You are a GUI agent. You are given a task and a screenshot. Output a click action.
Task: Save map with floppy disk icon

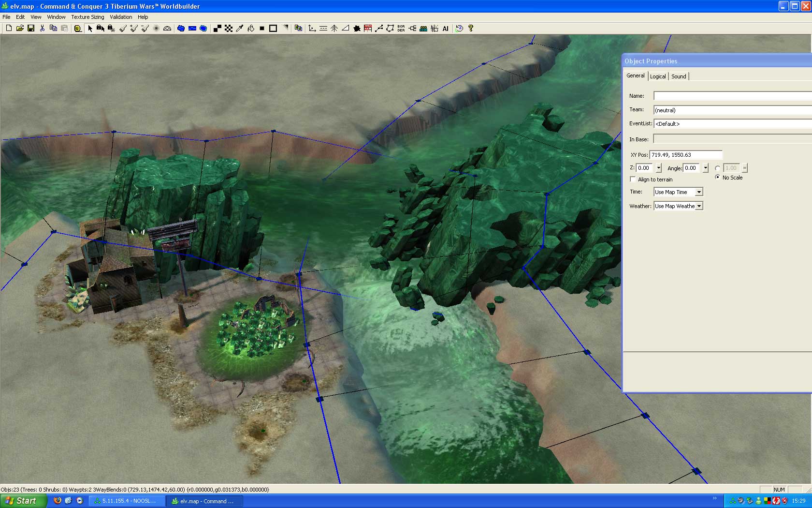pyautogui.click(x=31, y=29)
